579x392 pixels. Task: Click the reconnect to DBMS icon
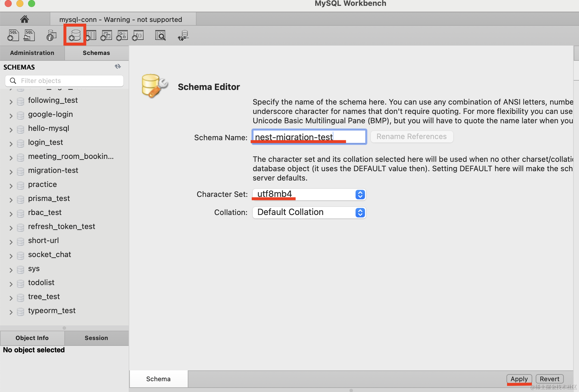point(183,35)
